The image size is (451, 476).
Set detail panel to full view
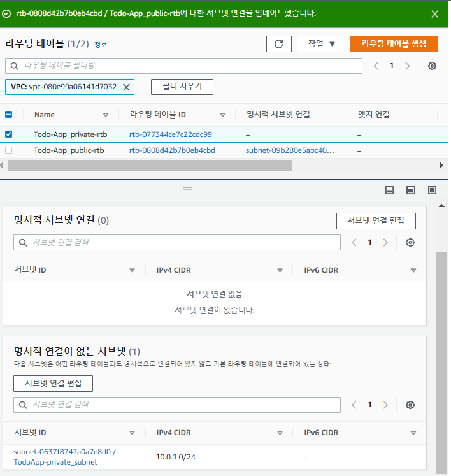[x=432, y=191]
